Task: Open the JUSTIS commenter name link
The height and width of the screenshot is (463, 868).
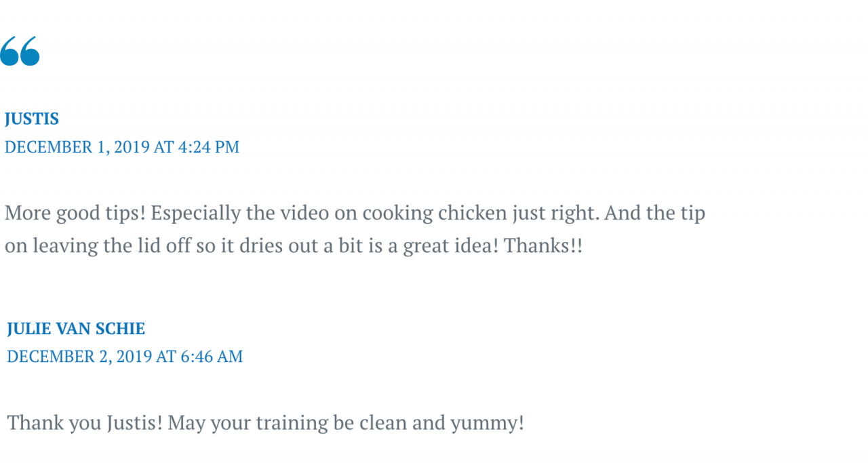Action: (x=32, y=119)
